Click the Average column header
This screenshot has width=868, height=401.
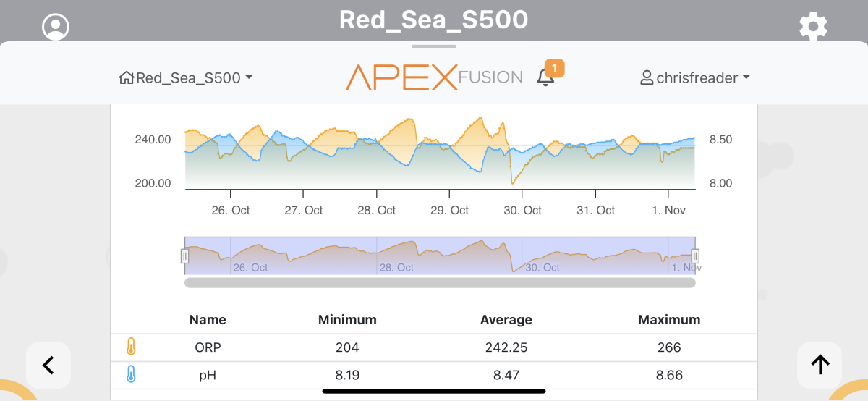point(506,319)
